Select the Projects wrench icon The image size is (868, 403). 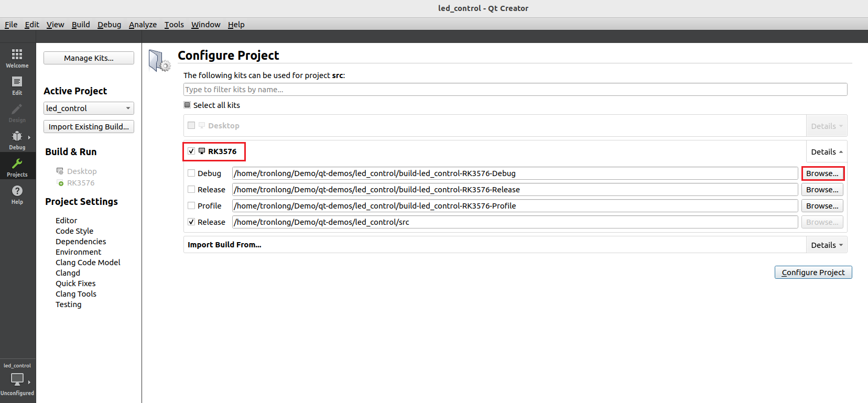[17, 164]
